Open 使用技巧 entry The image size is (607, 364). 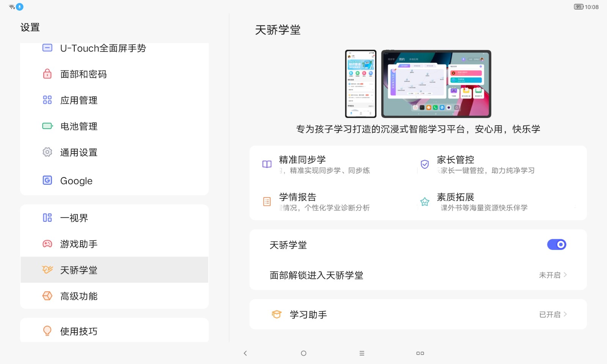point(114,331)
